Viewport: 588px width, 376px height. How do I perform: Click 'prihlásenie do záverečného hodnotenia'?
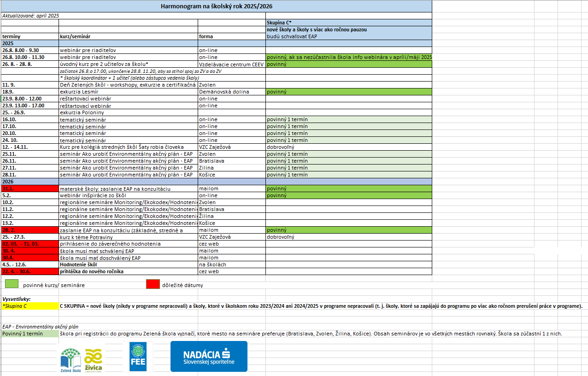128,244
